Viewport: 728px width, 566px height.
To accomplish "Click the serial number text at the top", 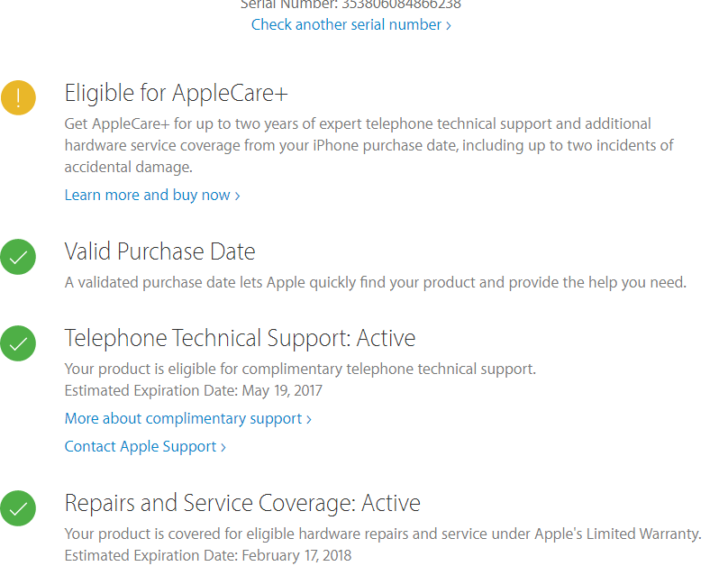I will [350, 5].
